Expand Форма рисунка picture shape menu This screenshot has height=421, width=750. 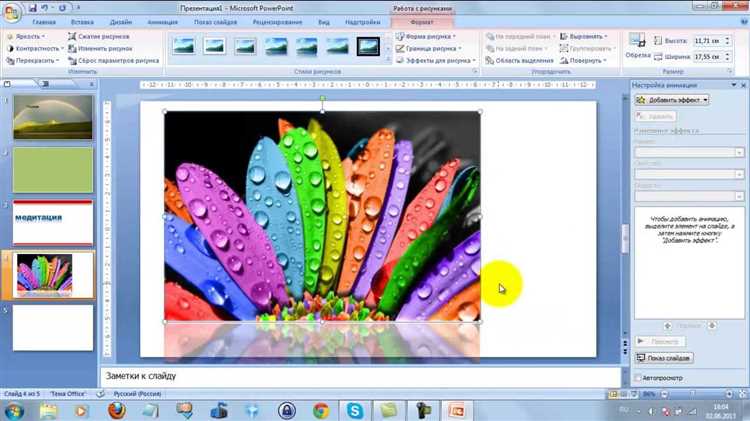click(426, 36)
